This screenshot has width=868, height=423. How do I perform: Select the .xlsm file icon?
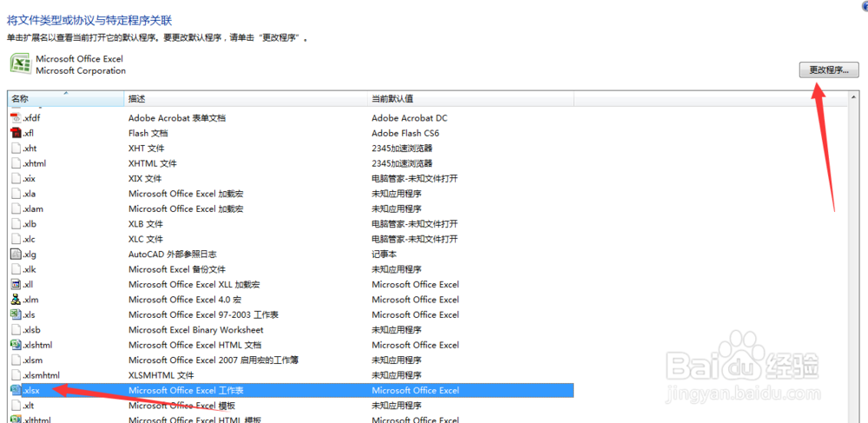point(16,360)
